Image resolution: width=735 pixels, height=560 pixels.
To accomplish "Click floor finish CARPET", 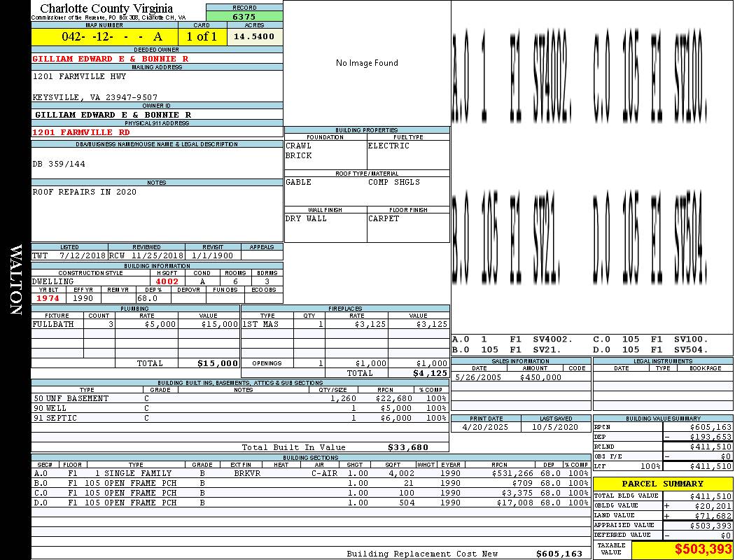I will click(x=384, y=218).
